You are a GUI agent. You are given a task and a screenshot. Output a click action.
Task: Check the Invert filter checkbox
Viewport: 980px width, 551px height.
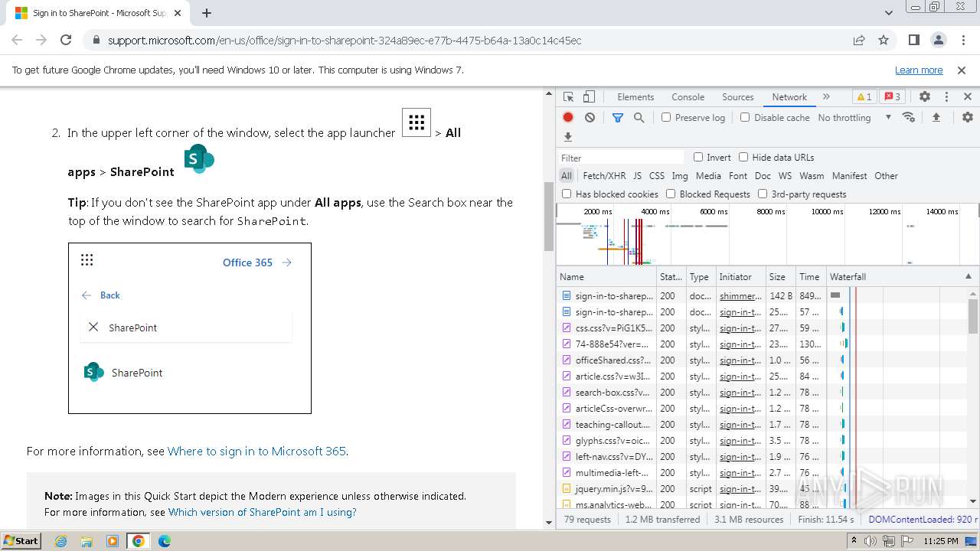[x=698, y=157]
